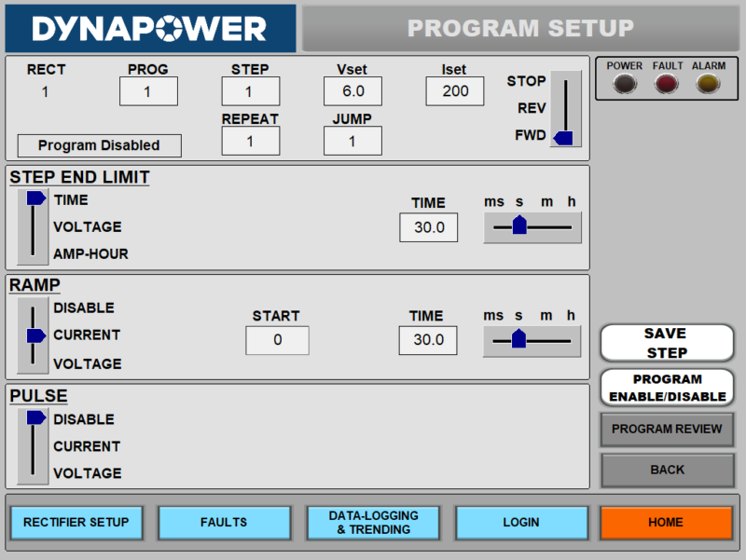Switch to the FAULTS screen
746x560 pixels.
(224, 523)
